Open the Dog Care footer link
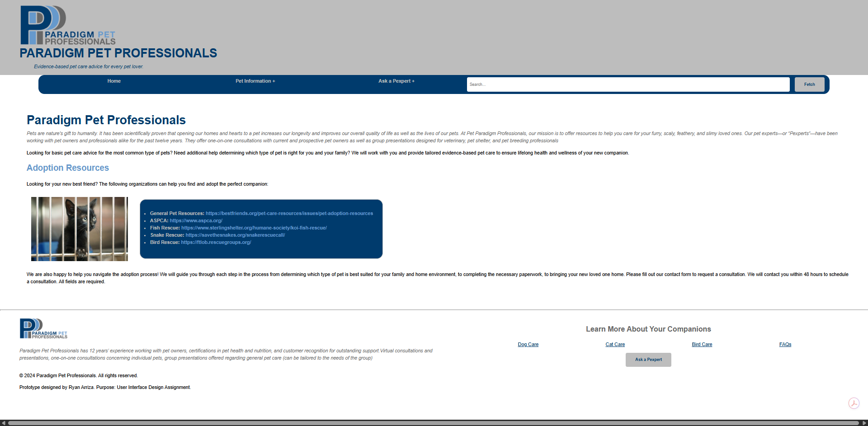The image size is (868, 426). (x=528, y=344)
